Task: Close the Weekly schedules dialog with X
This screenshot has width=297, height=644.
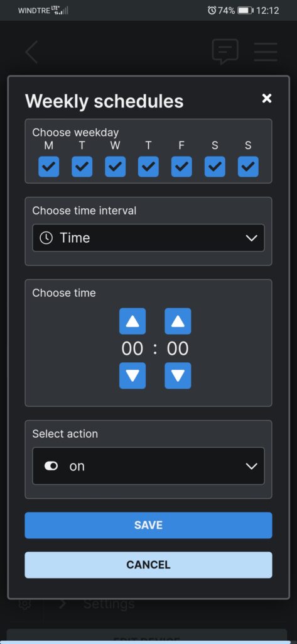Action: tap(267, 98)
